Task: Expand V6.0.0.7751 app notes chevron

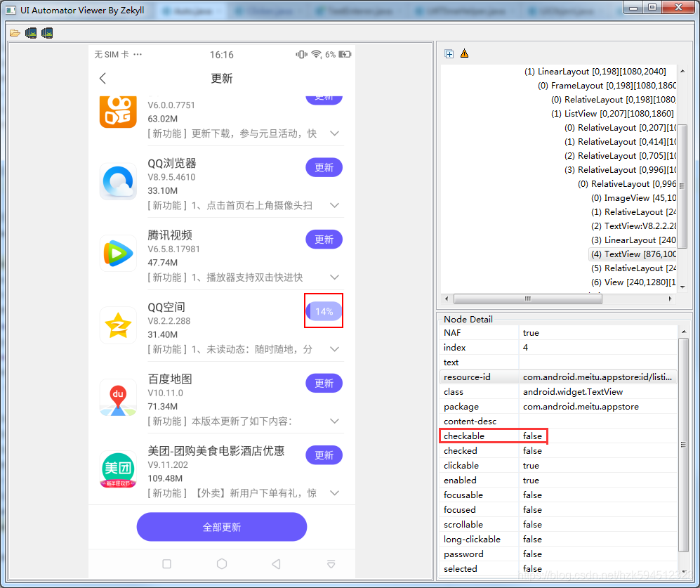Action: (x=335, y=133)
